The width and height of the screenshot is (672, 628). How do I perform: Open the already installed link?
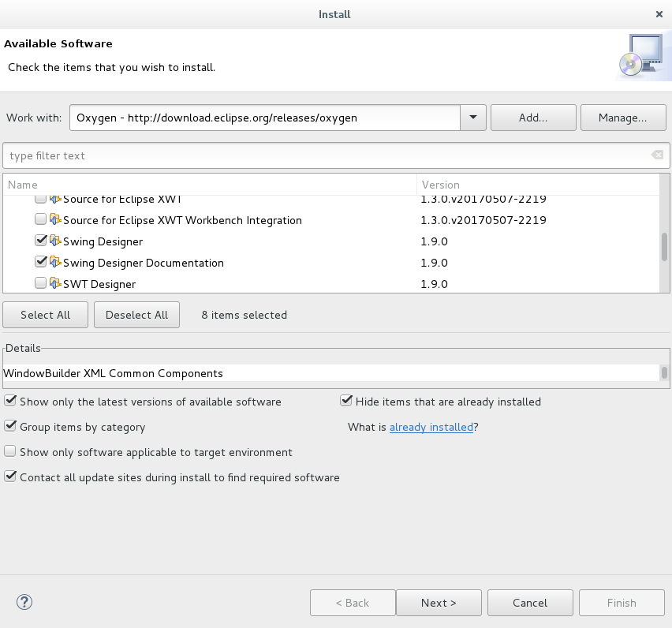click(431, 427)
